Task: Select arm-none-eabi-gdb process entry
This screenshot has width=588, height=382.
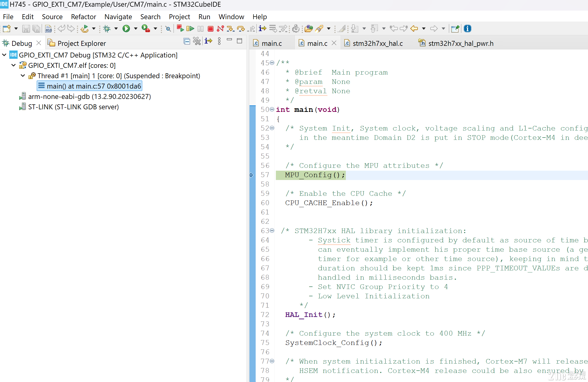Action: pyautogui.click(x=85, y=96)
